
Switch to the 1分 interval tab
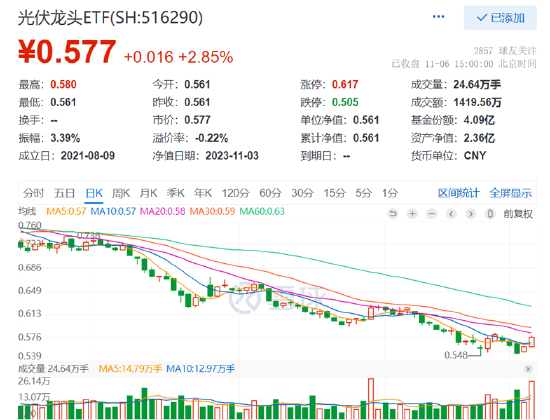[390, 193]
